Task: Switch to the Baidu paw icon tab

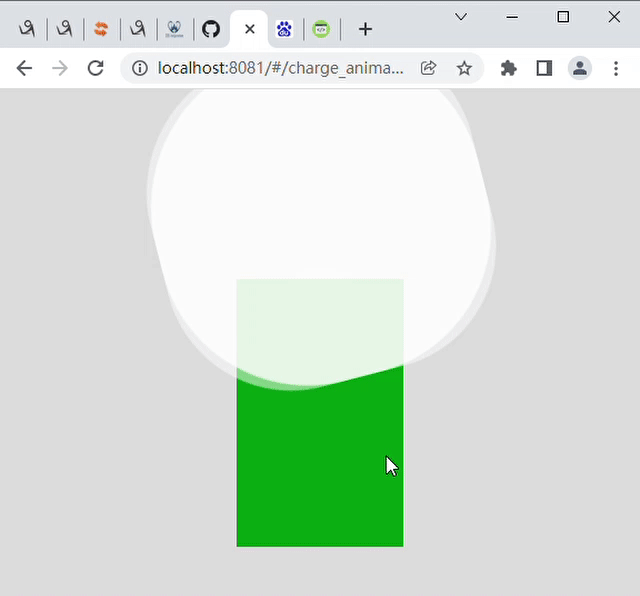Action: 284,29
